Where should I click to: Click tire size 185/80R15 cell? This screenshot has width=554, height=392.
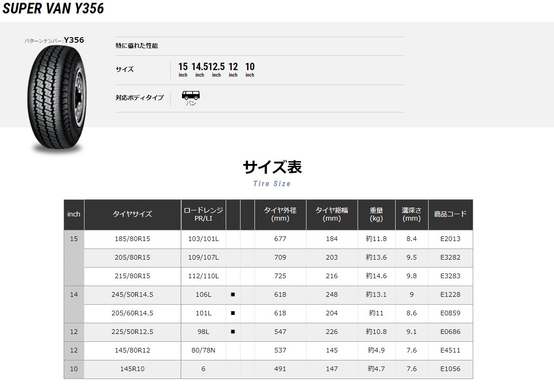pyautogui.click(x=132, y=239)
